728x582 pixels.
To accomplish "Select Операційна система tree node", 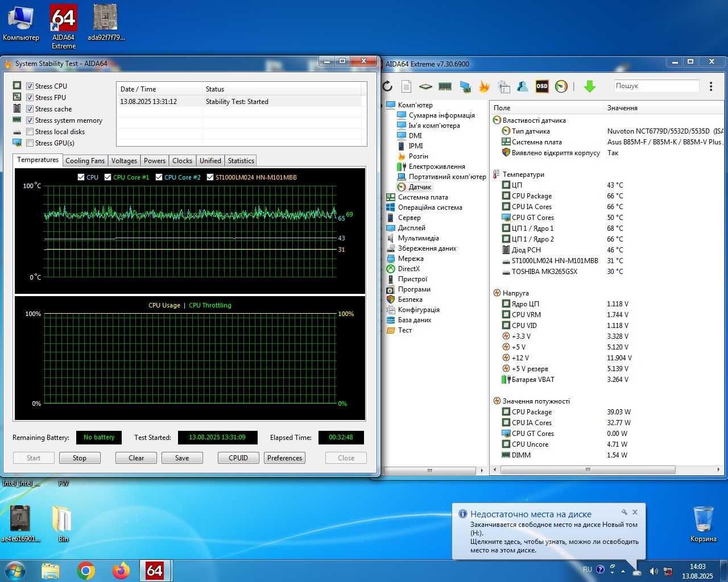I will pyautogui.click(x=430, y=207).
